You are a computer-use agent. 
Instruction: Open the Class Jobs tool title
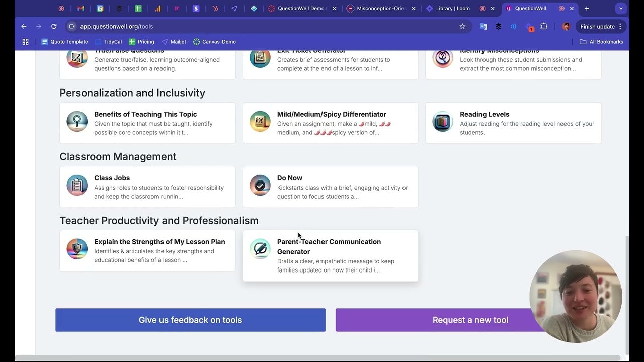pyautogui.click(x=112, y=178)
